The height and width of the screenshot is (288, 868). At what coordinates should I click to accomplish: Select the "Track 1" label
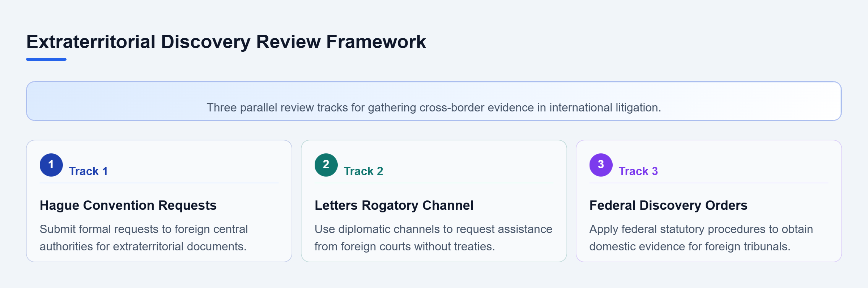[88, 171]
